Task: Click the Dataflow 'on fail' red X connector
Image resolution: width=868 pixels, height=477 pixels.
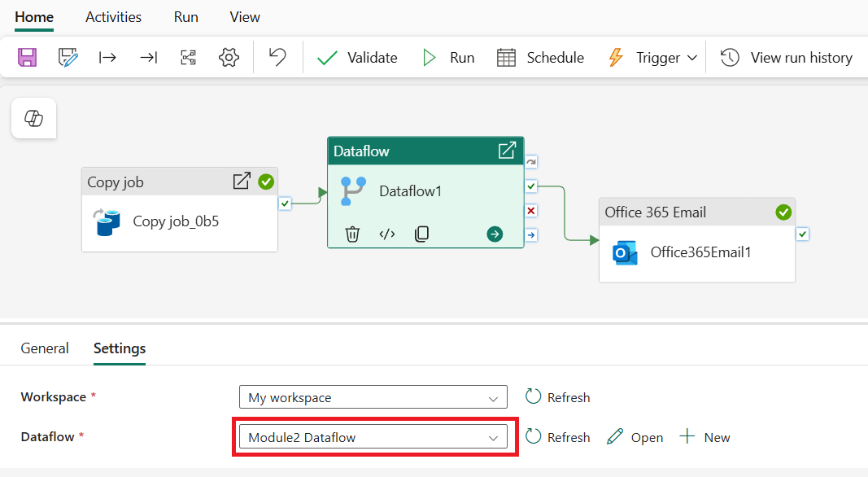Action: [531, 211]
